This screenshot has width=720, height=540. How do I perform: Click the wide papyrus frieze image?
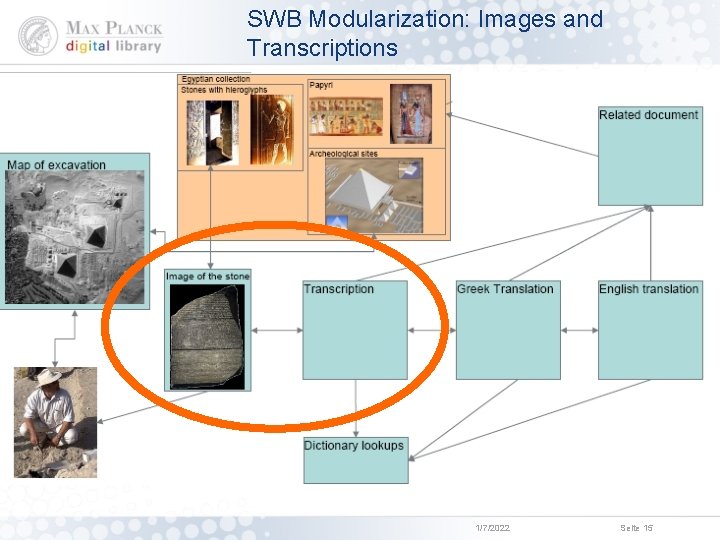pyautogui.click(x=346, y=116)
